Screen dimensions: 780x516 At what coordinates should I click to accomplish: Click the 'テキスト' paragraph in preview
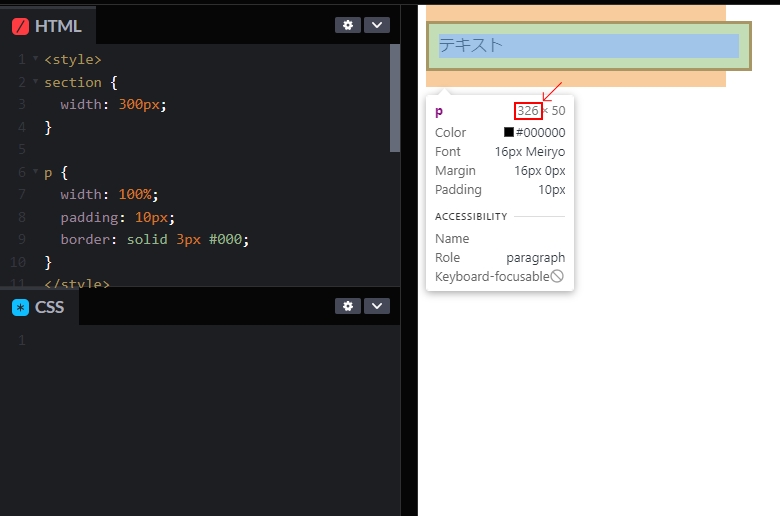[x=588, y=46]
